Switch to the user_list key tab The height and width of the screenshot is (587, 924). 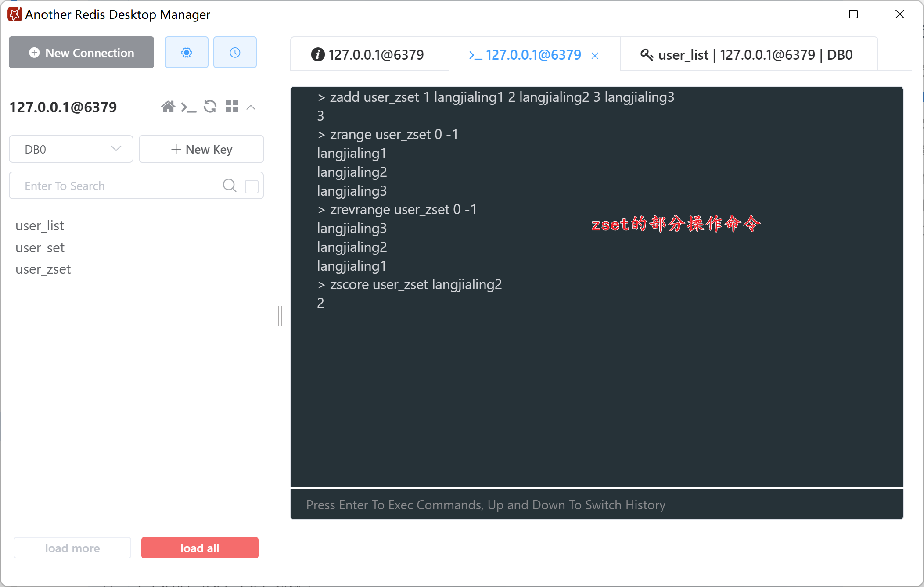749,54
